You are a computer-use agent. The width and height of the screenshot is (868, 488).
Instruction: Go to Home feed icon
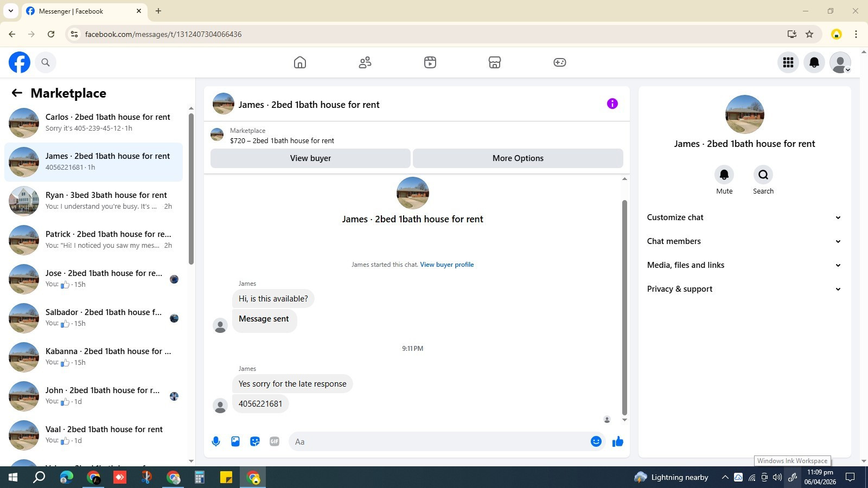[300, 62]
